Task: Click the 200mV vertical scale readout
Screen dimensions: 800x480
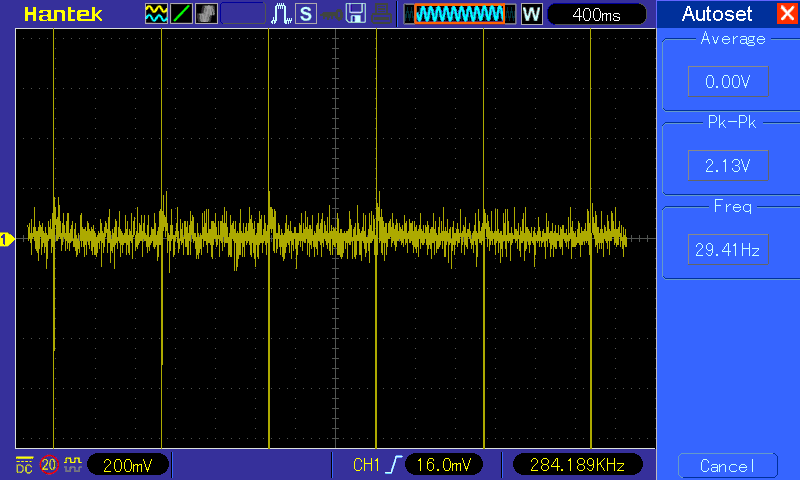Action: click(x=128, y=465)
